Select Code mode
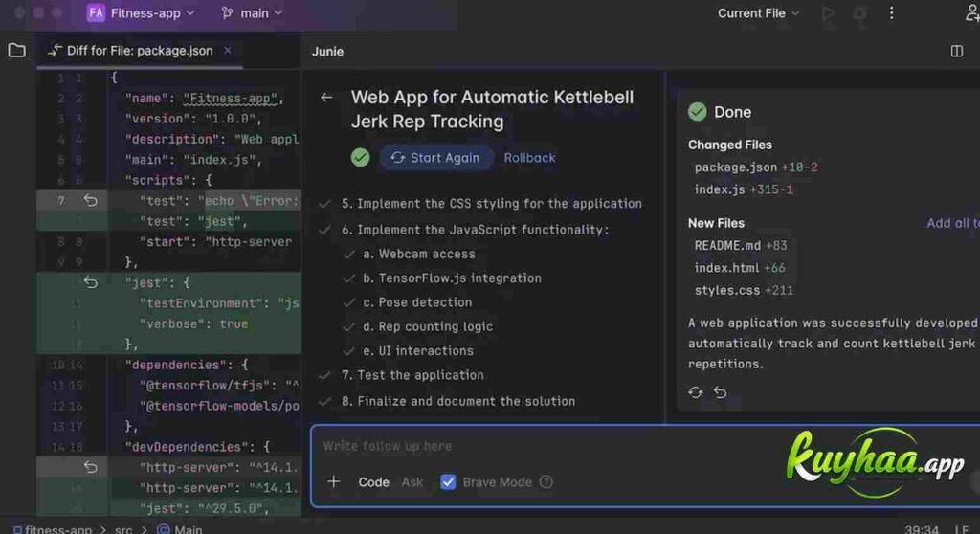980x534 pixels. click(374, 482)
